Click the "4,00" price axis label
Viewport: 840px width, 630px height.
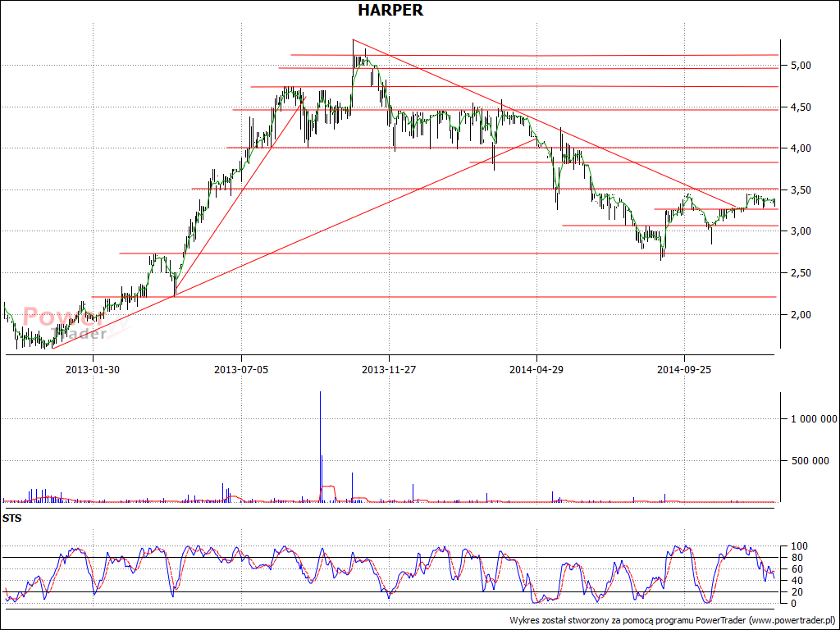(x=801, y=148)
